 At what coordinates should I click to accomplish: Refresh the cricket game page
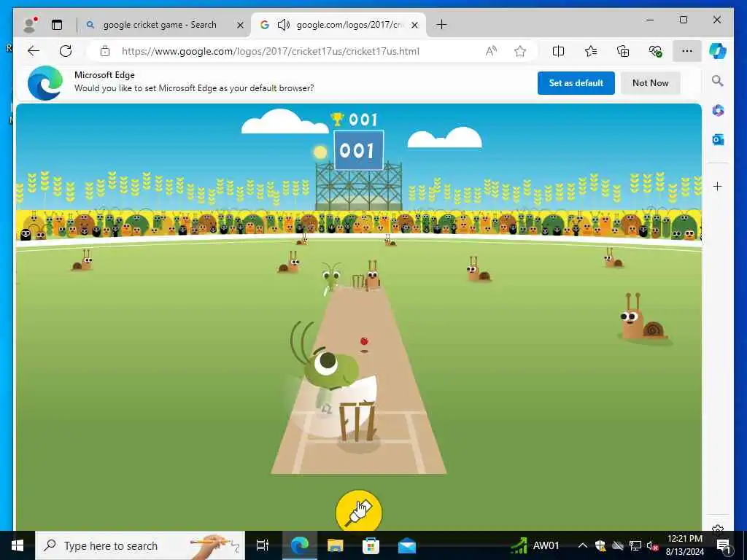[66, 51]
